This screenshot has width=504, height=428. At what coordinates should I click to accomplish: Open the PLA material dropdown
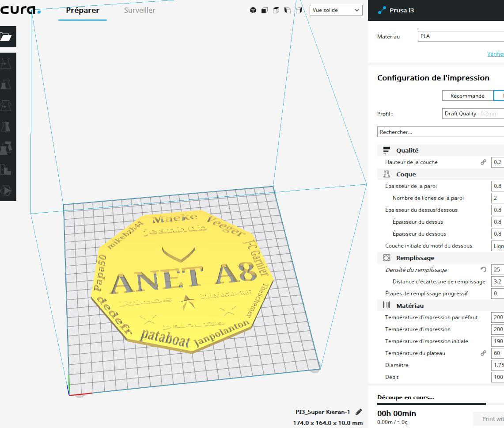(461, 36)
